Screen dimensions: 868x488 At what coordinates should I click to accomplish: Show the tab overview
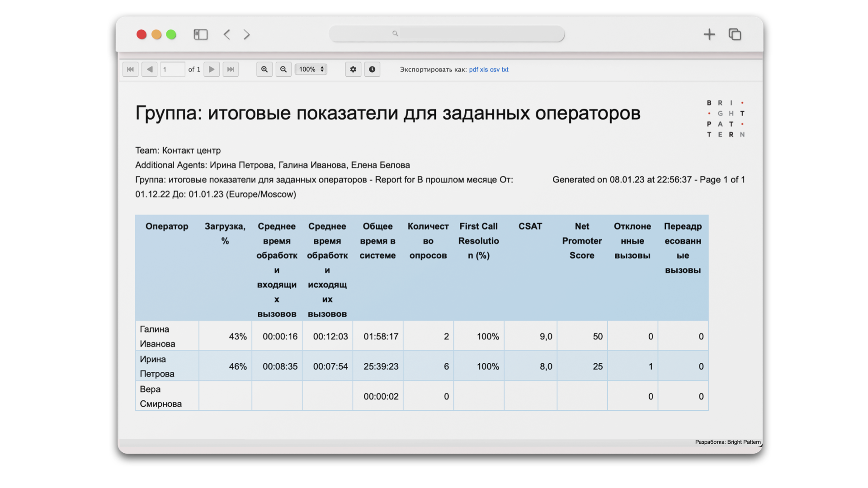click(735, 34)
